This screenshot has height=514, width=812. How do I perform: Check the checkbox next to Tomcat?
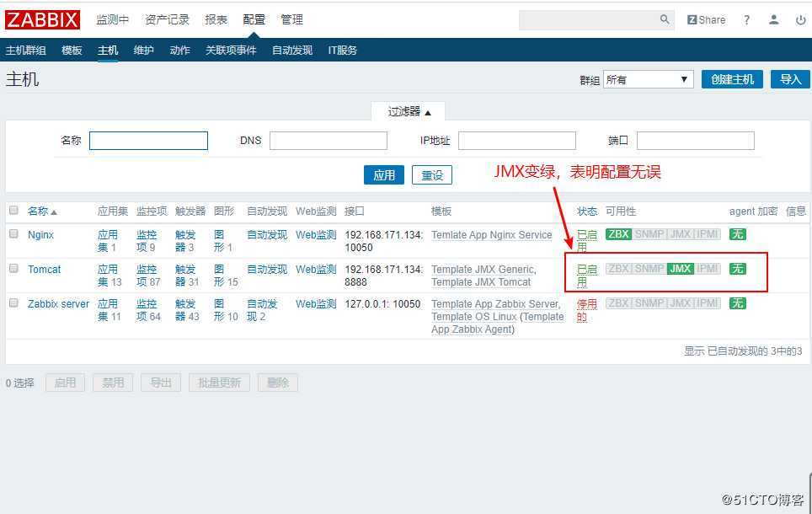[x=13, y=269]
